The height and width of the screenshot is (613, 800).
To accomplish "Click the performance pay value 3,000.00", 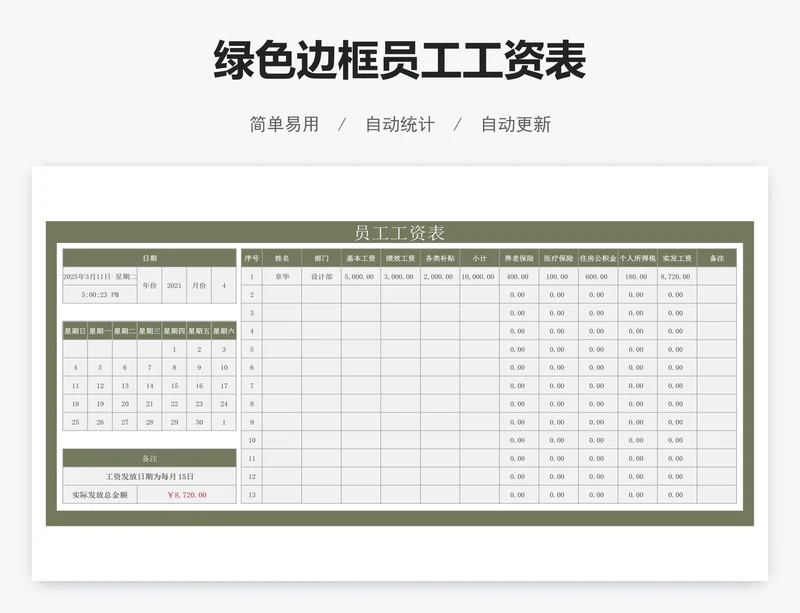I will (x=400, y=277).
